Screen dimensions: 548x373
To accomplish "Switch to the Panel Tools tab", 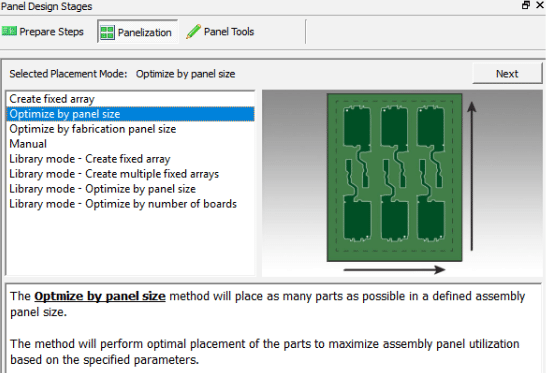I will 220,31.
